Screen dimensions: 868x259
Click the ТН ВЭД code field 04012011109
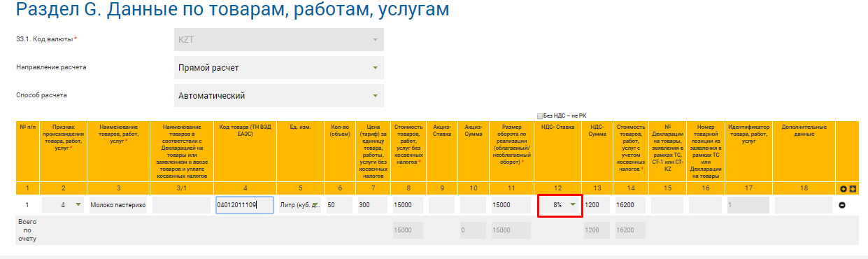click(x=244, y=205)
